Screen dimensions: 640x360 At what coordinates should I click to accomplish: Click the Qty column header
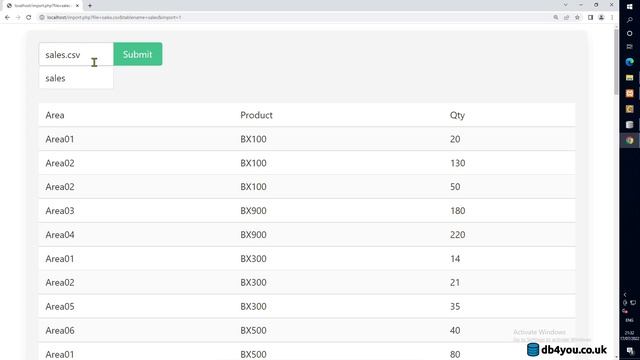point(457,116)
